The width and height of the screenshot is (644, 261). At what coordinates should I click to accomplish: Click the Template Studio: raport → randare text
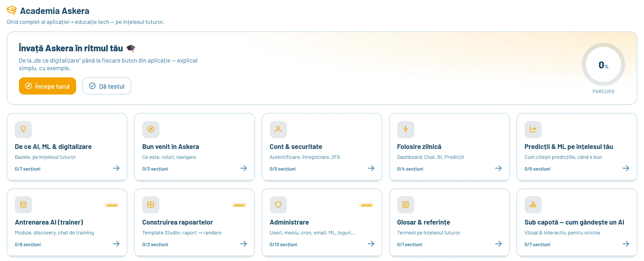181,233
